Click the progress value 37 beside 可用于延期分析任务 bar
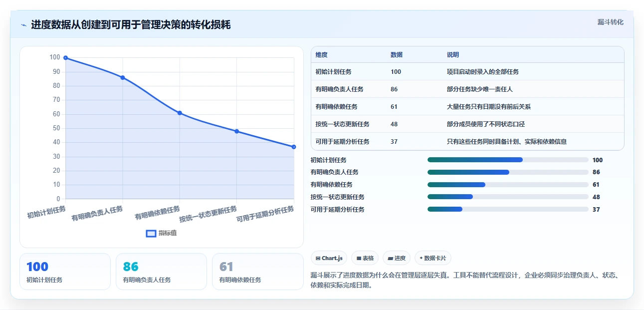The height and width of the screenshot is (310, 644). [596, 210]
